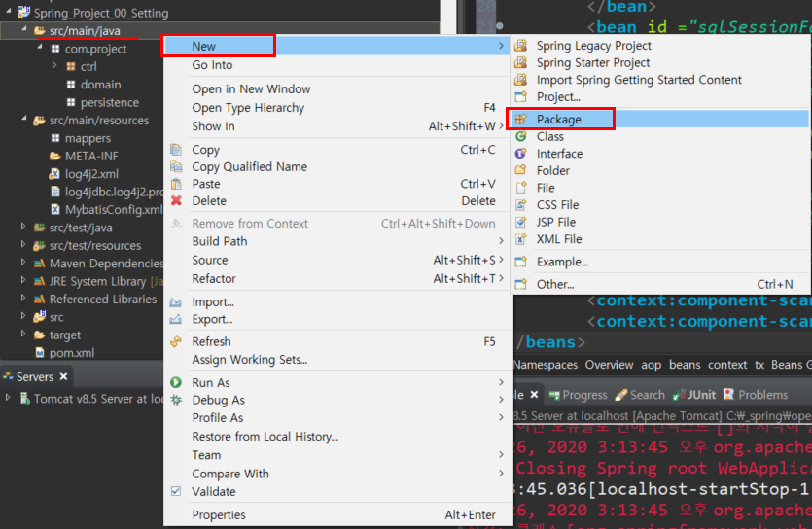Expand JRE System Library node
The width and height of the screenshot is (812, 529).
(x=23, y=281)
